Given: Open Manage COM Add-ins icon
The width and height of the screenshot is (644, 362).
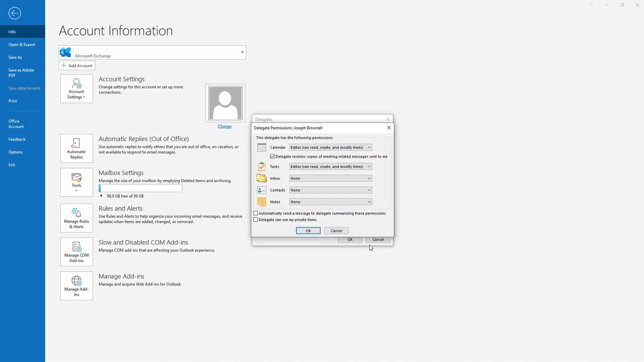Looking at the screenshot, I should (76, 252).
